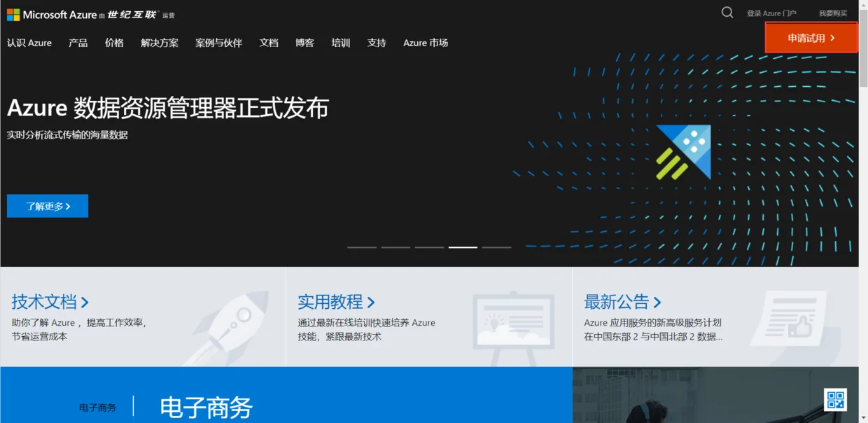
Task: Click the Azure 数据资源管理器正式发布 headline
Action: (168, 108)
